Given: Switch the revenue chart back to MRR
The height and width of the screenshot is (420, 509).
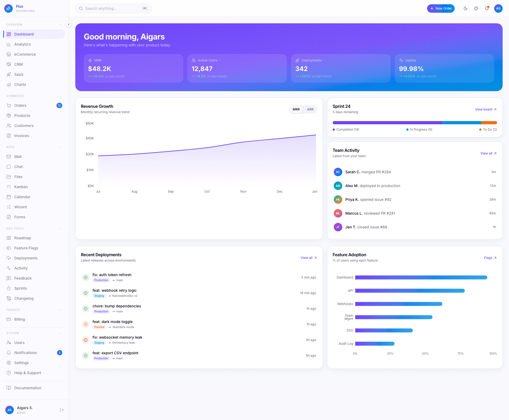Looking at the screenshot, I should coord(296,109).
